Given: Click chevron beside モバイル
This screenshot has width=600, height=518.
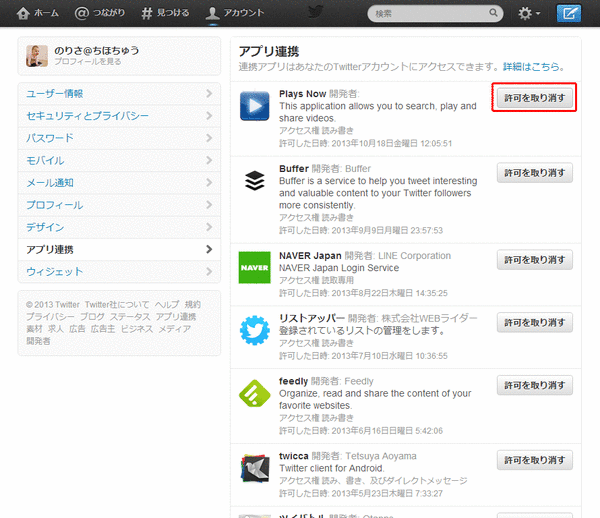Looking at the screenshot, I should pyautogui.click(x=209, y=160).
